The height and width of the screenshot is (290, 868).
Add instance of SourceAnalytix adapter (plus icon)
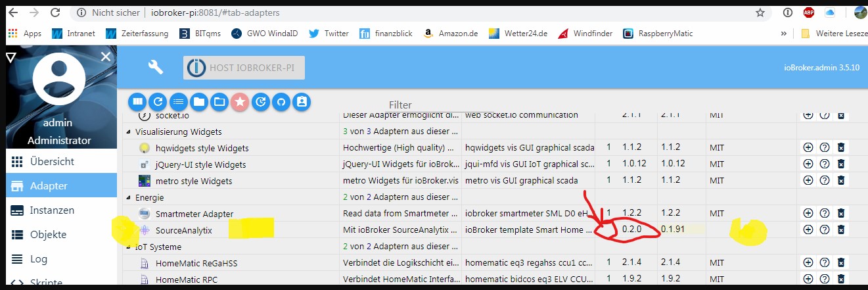(x=808, y=230)
